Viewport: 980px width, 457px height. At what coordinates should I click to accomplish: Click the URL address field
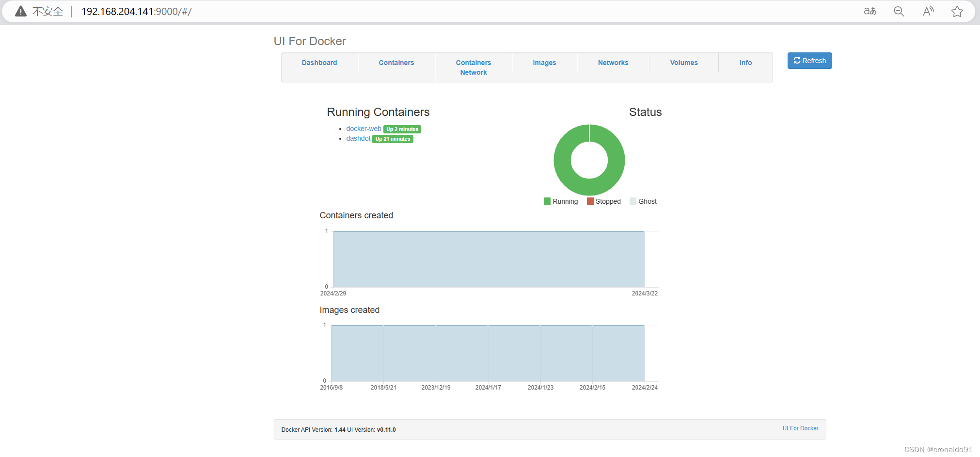click(x=137, y=11)
